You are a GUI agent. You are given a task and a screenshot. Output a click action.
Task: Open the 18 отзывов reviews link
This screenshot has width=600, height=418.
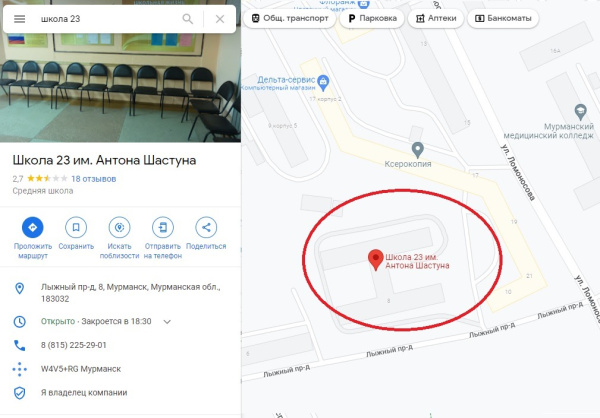[x=93, y=179]
